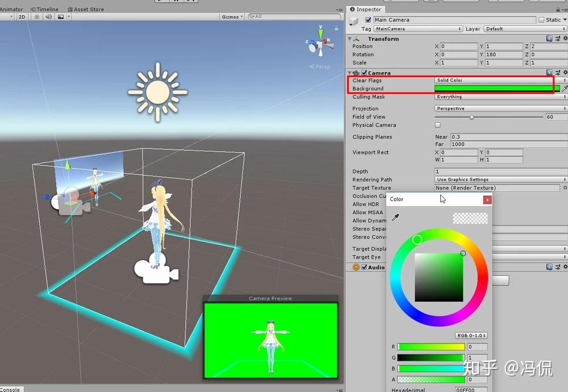Image resolution: width=568 pixels, height=392 pixels.
Task: Select the eyedropper tool in the Color picker
Action: (396, 217)
